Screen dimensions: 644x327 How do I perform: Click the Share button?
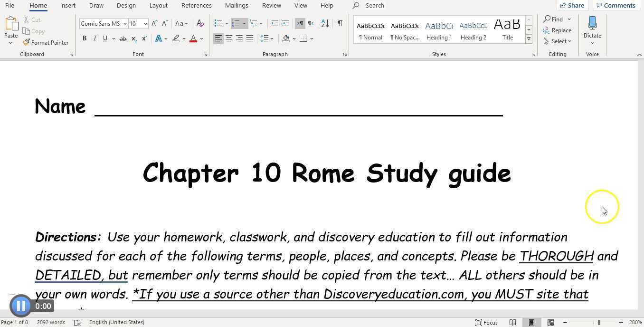tap(572, 5)
